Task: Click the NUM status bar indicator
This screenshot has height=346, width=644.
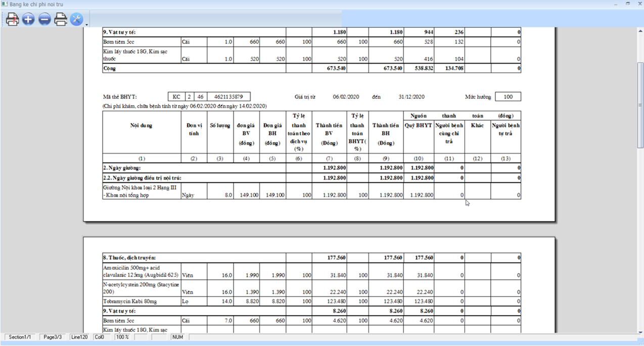Action: [177, 337]
